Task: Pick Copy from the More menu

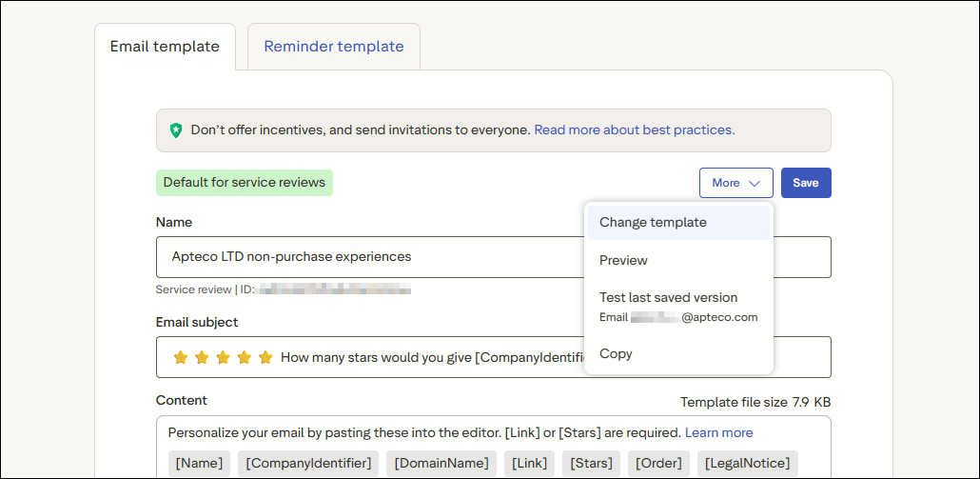Action: (x=678, y=354)
